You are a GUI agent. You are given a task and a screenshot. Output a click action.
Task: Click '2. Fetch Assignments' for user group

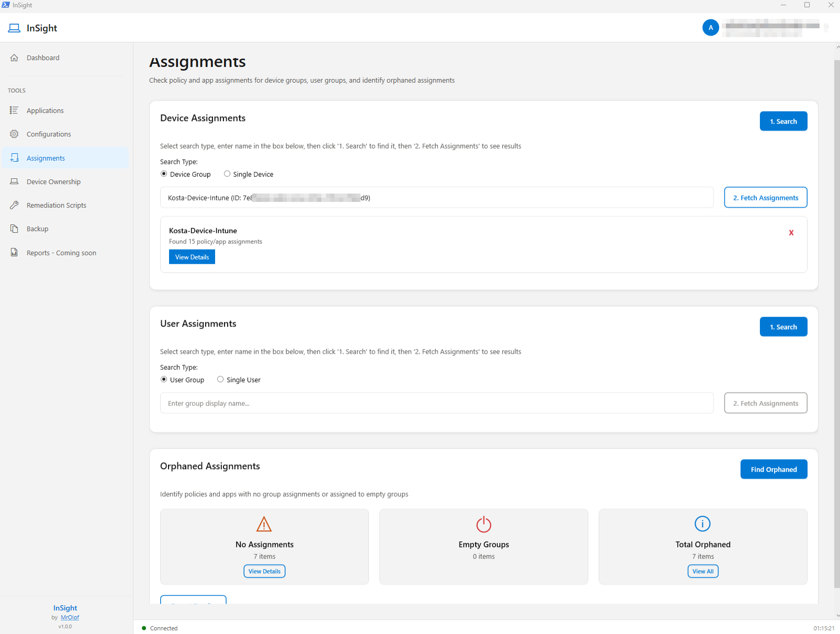point(766,403)
